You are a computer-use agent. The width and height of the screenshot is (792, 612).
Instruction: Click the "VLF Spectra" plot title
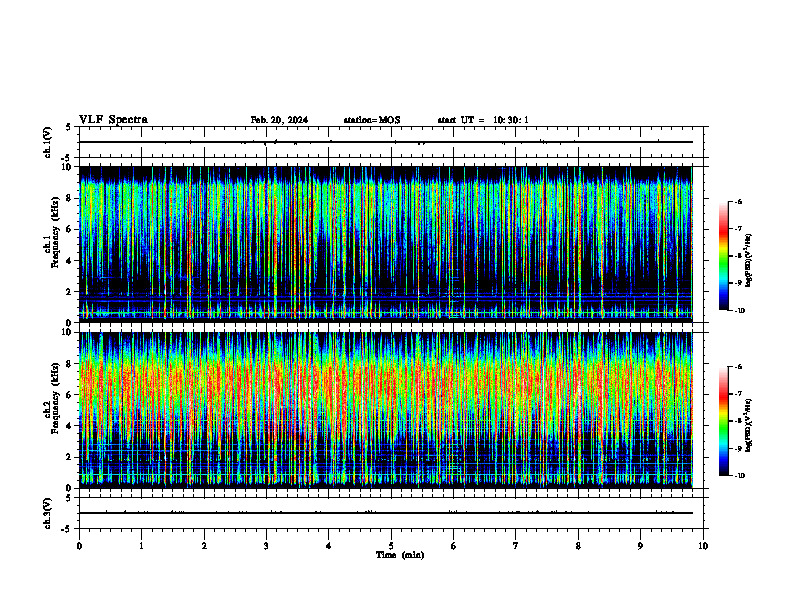point(113,120)
